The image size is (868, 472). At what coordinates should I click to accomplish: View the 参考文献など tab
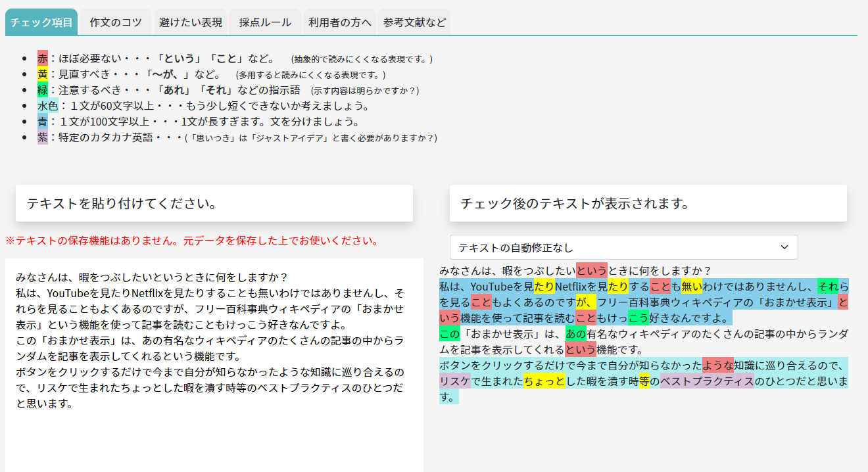pyautogui.click(x=413, y=20)
